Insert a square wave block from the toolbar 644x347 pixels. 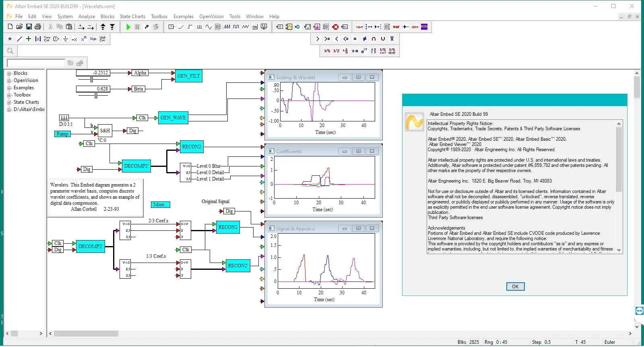click(236, 27)
